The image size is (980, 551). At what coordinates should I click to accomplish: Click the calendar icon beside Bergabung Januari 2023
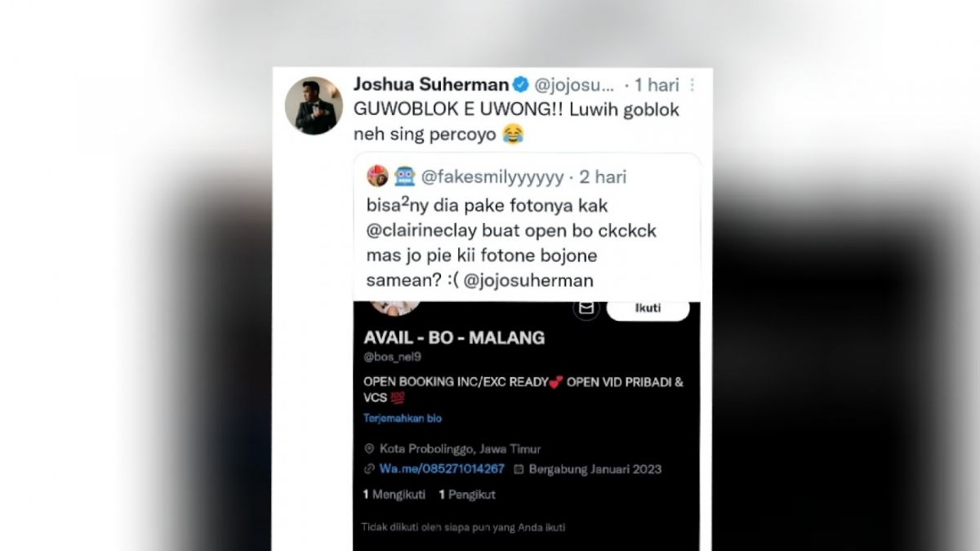(x=519, y=469)
